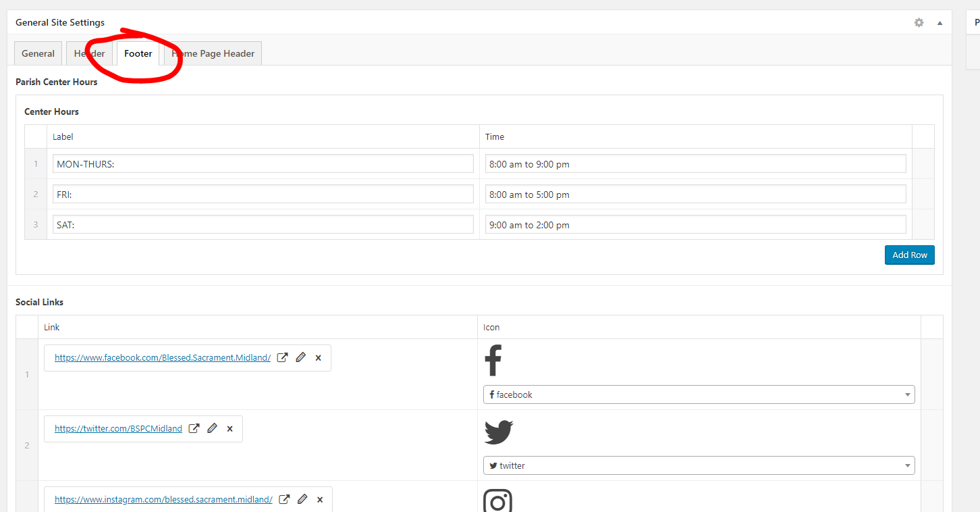Edit the Twitter link with pencil icon
This screenshot has width=980, height=512.
pyautogui.click(x=212, y=429)
